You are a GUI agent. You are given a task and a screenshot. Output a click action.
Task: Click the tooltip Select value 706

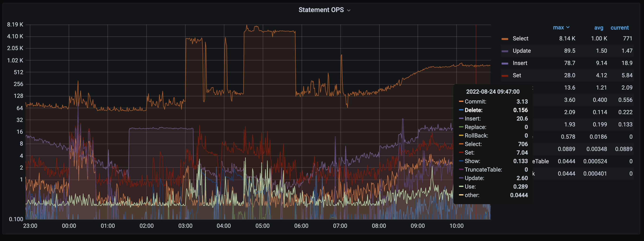(523, 144)
